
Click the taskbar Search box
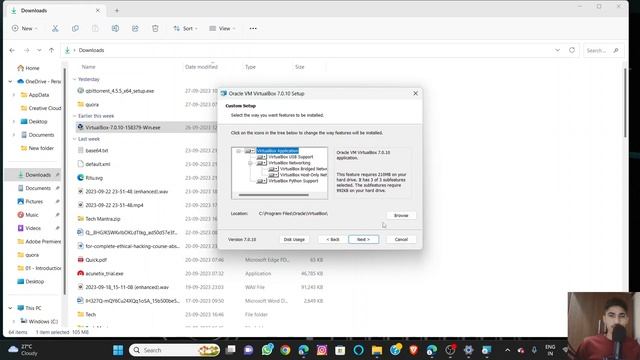pyautogui.click(x=174, y=350)
